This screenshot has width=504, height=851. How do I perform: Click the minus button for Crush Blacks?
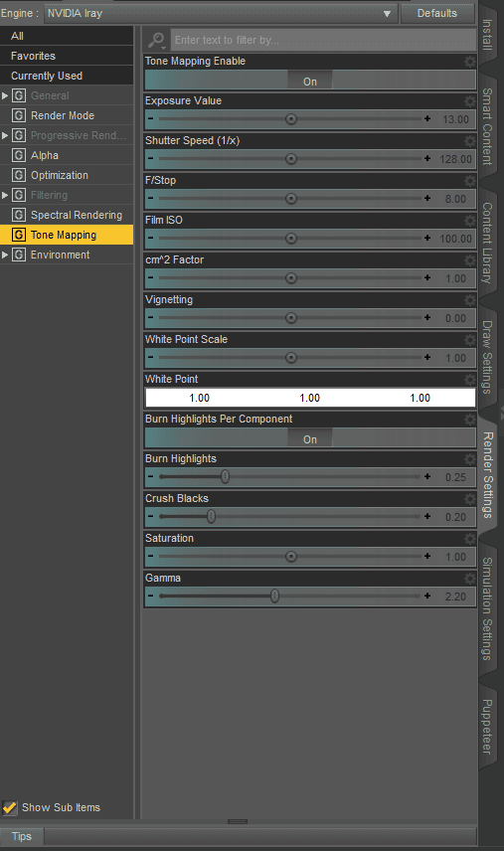tap(150, 516)
